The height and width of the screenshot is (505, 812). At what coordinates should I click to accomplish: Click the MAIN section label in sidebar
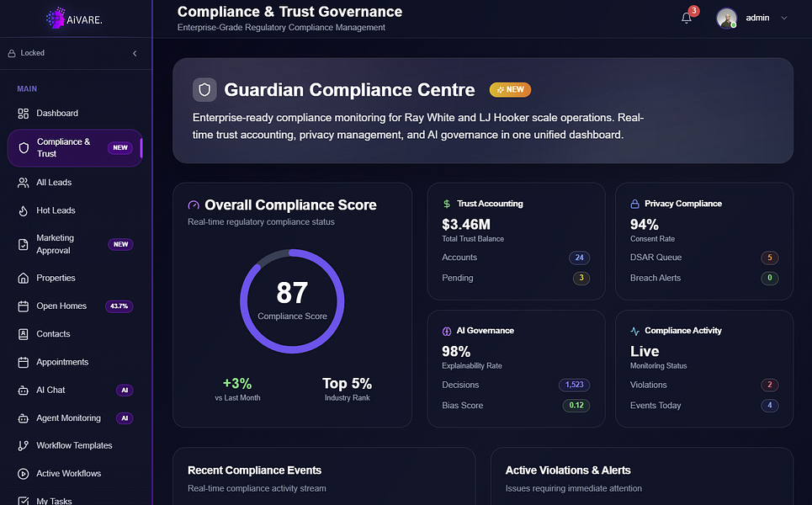(x=27, y=89)
